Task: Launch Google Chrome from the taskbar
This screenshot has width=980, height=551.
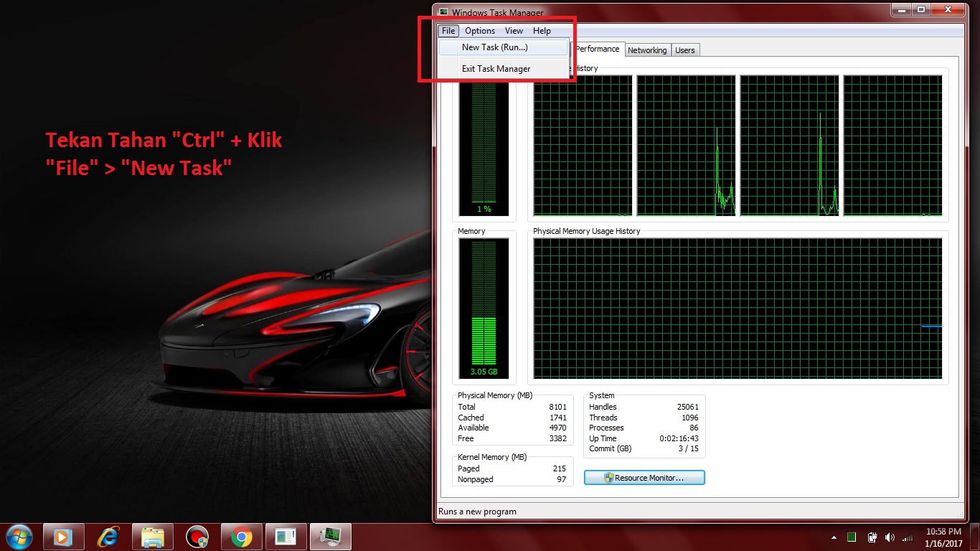Action: tap(242, 537)
